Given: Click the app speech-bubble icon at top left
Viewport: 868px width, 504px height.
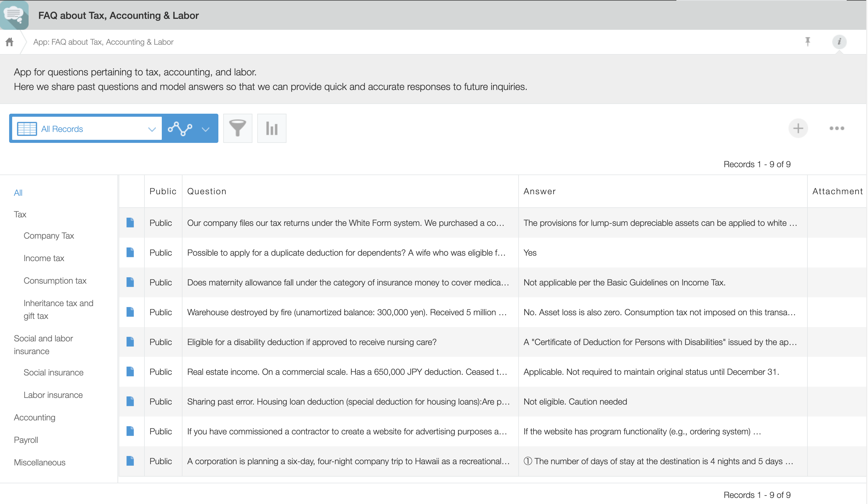Looking at the screenshot, I should click(x=14, y=15).
